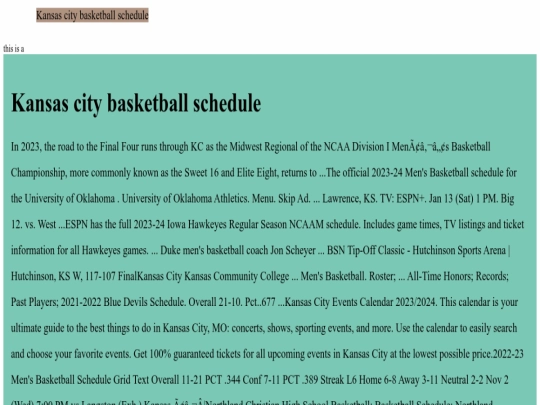Click the line starting '12. vs. West ...ESPN'
This screenshot has width=540, height=405.
[x=268, y=225]
